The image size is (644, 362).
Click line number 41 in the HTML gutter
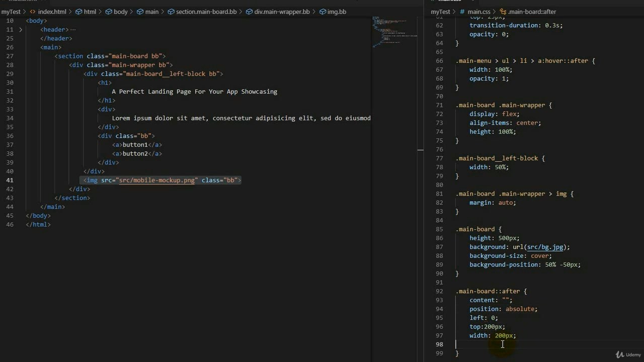[10, 180]
